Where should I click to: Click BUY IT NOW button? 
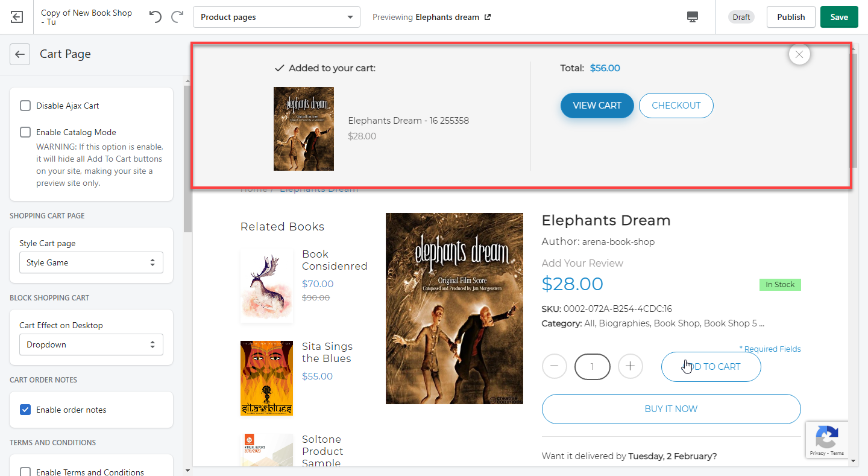click(671, 409)
